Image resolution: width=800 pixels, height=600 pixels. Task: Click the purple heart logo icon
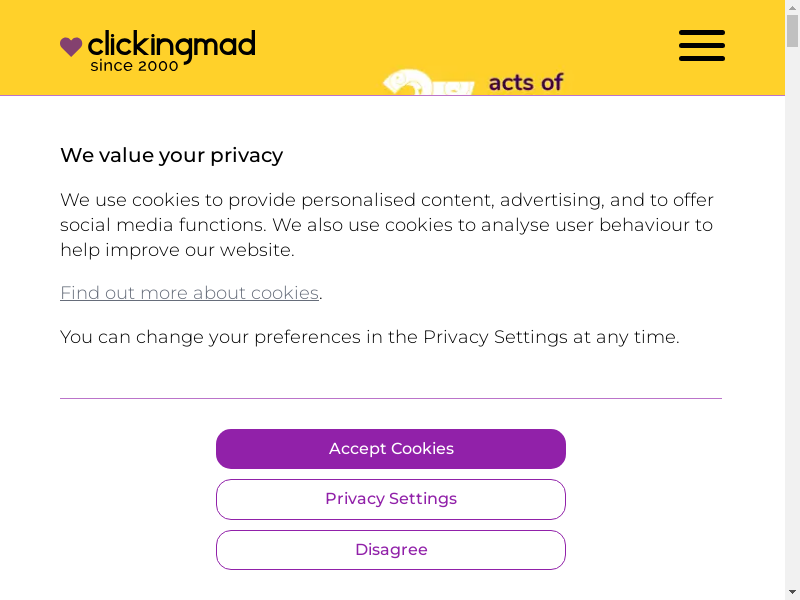pos(71,46)
